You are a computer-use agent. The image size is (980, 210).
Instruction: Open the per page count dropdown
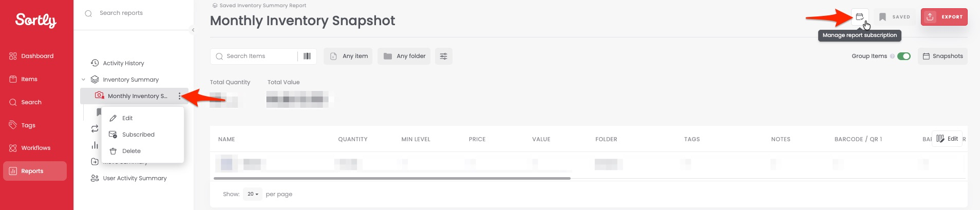253,194
